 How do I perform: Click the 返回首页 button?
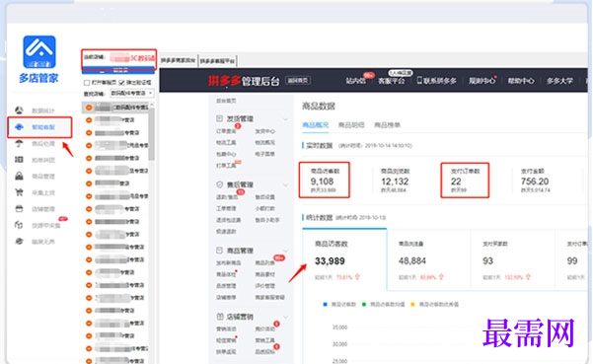pos(298,81)
